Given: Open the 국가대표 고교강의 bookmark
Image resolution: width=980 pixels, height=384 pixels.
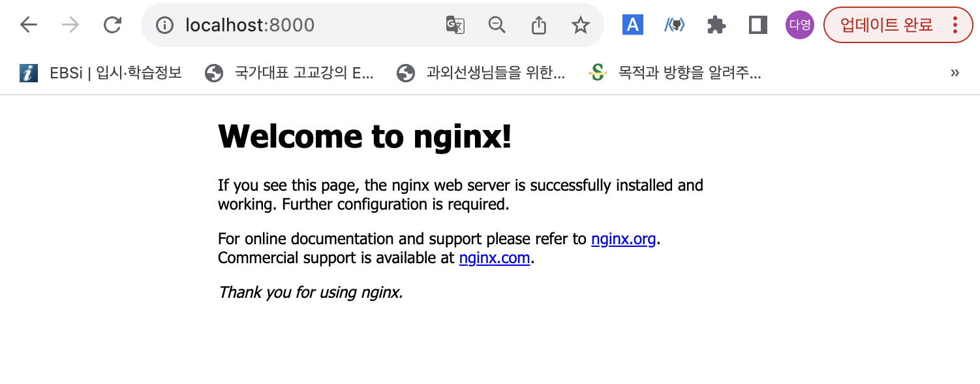Looking at the screenshot, I should point(289,72).
